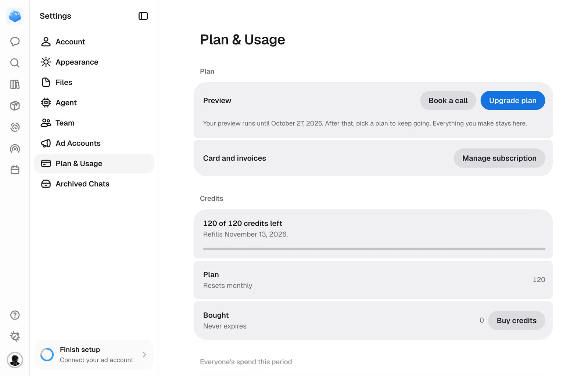The image size is (588, 376).
Task: Open Appearance settings
Action: pyautogui.click(x=94, y=62)
